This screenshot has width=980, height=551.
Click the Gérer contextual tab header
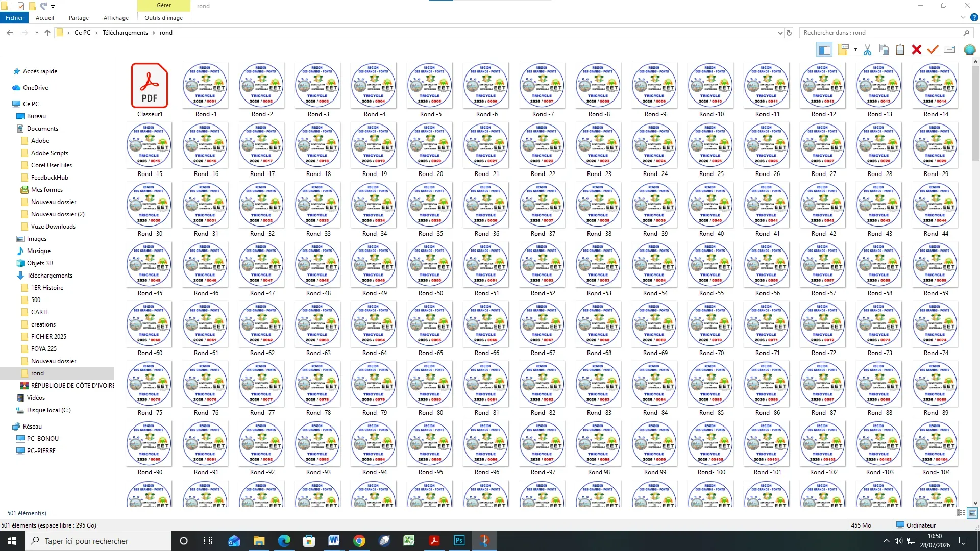[164, 5]
